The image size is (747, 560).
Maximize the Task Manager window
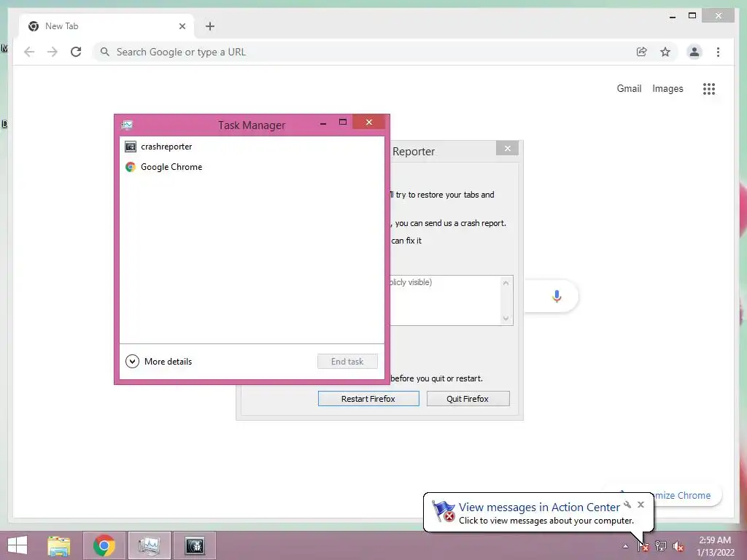coord(343,122)
